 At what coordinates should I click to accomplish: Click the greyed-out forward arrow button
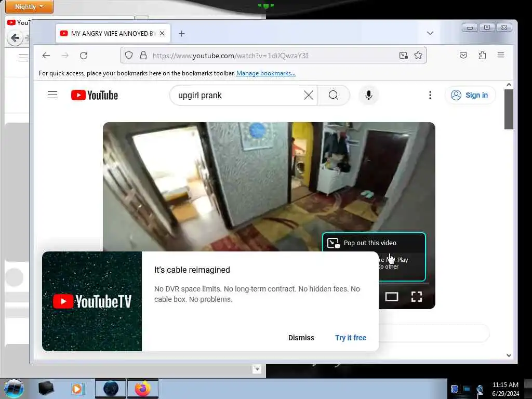point(65,56)
